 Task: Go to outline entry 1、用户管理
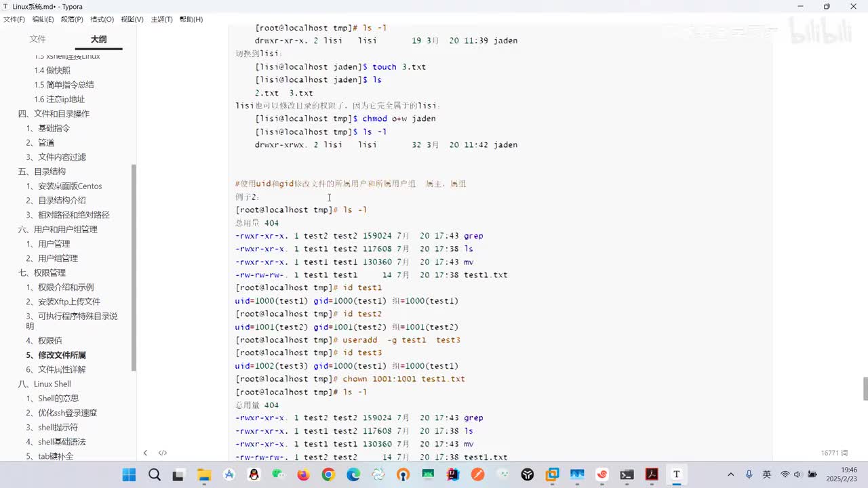[48, 244]
